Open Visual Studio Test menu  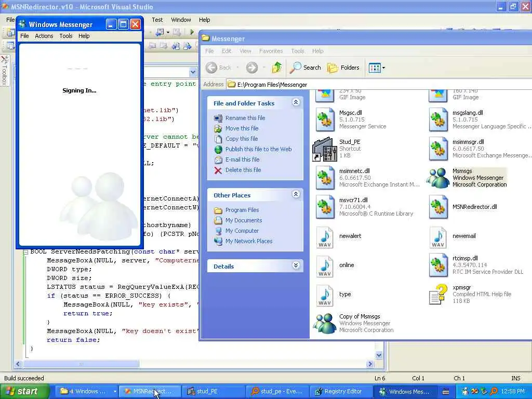[157, 20]
